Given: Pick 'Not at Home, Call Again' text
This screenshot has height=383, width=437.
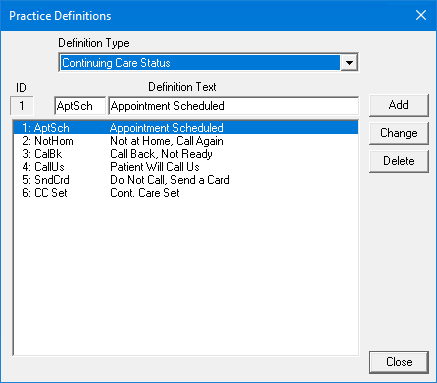Looking at the screenshot, I should (167, 141).
